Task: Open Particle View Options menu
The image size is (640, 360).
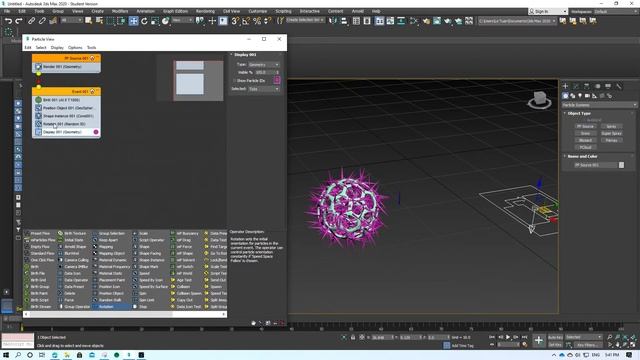Action: [x=75, y=48]
